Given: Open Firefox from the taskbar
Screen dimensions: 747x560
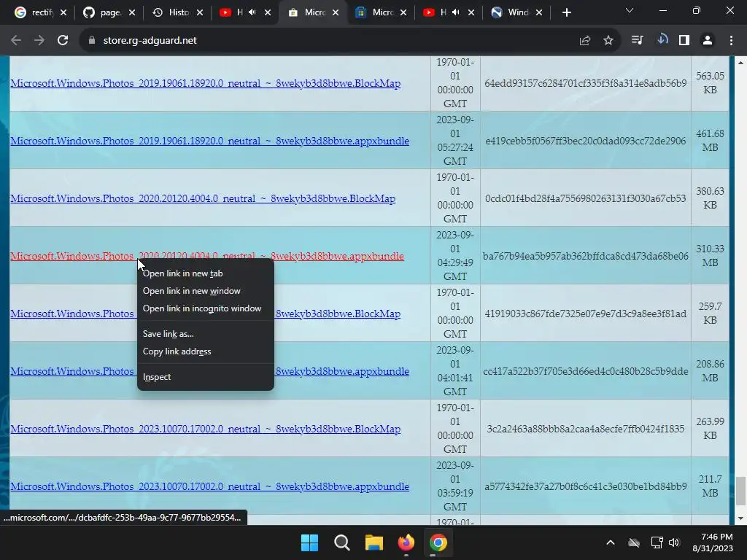Looking at the screenshot, I should tap(406, 542).
